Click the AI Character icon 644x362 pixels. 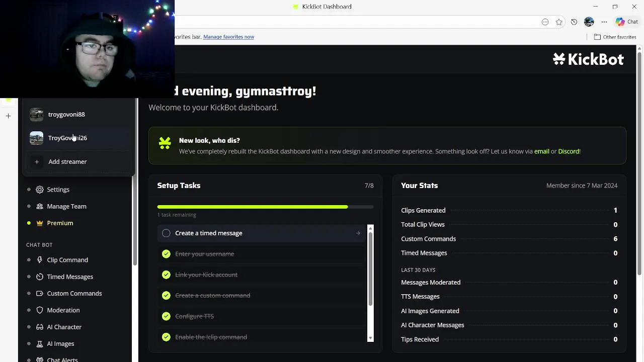[x=40, y=327]
